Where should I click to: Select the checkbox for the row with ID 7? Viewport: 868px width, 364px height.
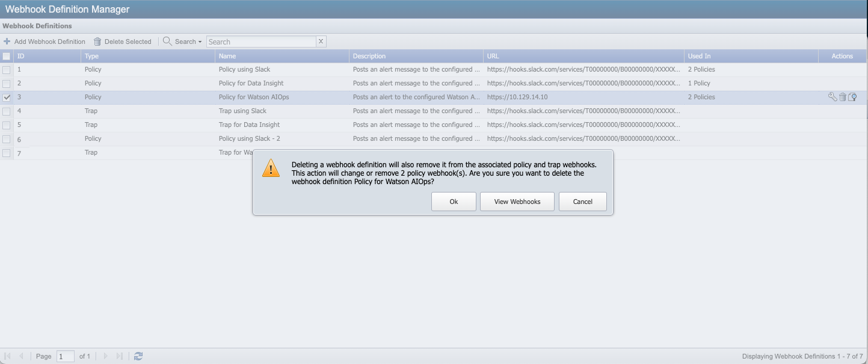coord(7,153)
